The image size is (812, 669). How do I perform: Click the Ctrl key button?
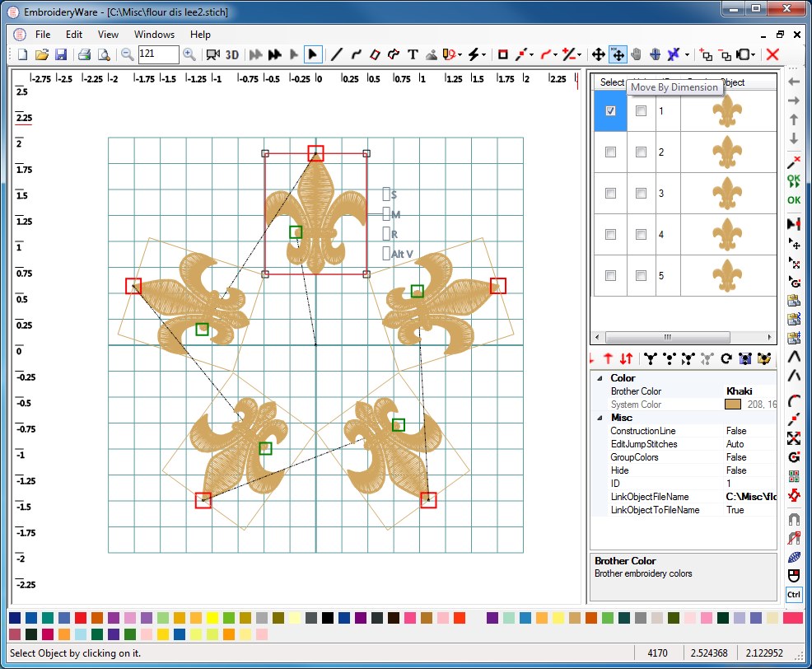point(794,594)
